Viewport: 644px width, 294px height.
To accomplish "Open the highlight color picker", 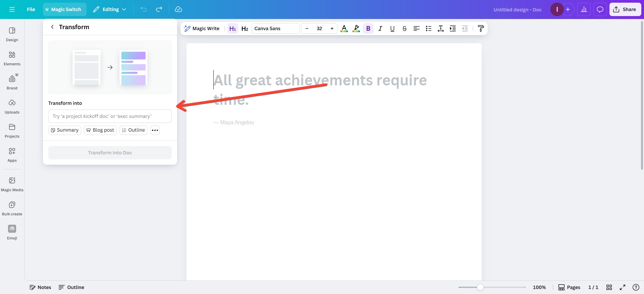I will pyautogui.click(x=356, y=28).
